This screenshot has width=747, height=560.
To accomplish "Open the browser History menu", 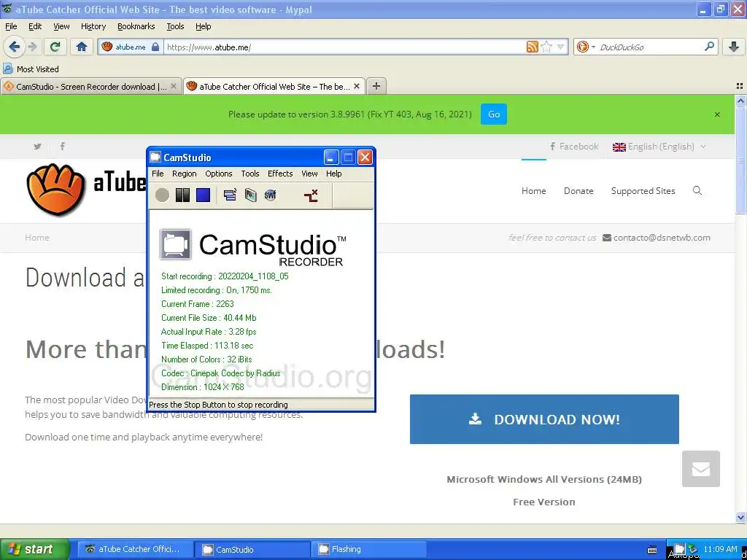I will pos(93,26).
